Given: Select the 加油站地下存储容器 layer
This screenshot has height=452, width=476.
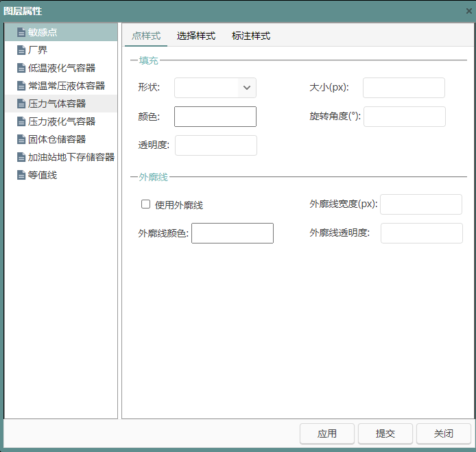Looking at the screenshot, I should pos(71,157).
